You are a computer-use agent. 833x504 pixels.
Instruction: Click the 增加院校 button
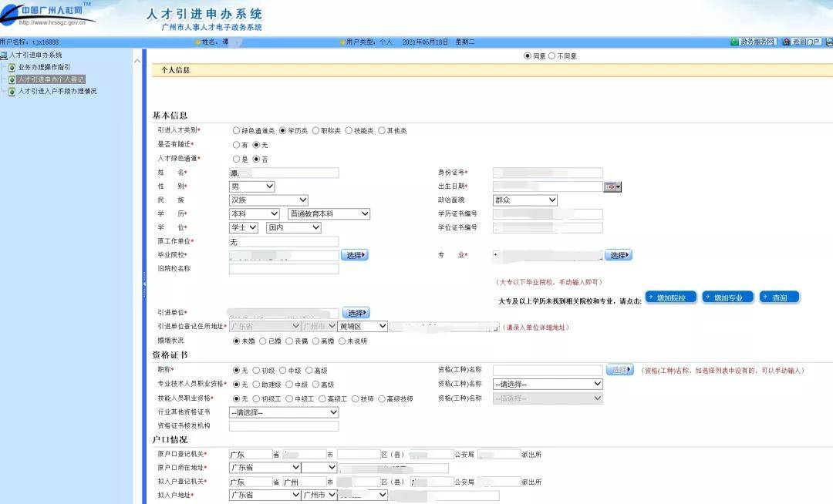point(671,297)
